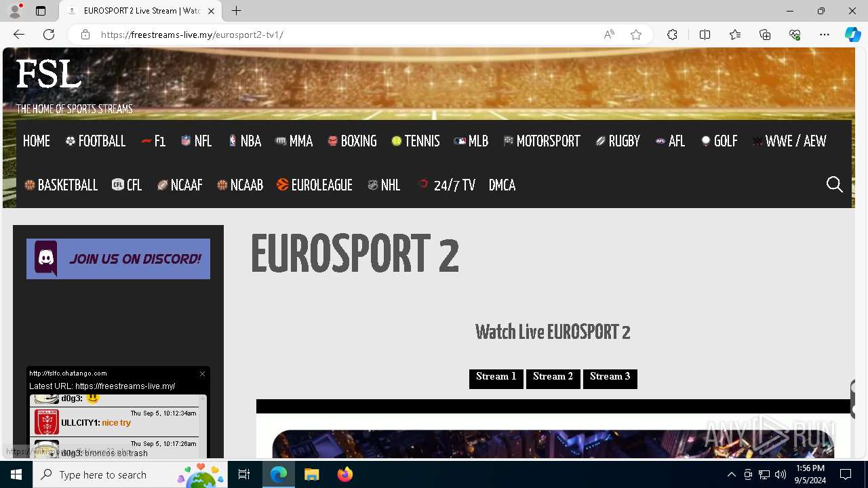This screenshot has width=868, height=488.
Task: Select TENNIS in the navigation
Action: 416,141
